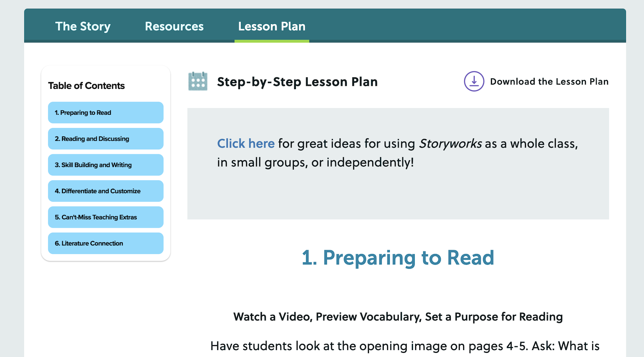
Task: Click the banner text in small groups, or independently
Action: coord(315,162)
